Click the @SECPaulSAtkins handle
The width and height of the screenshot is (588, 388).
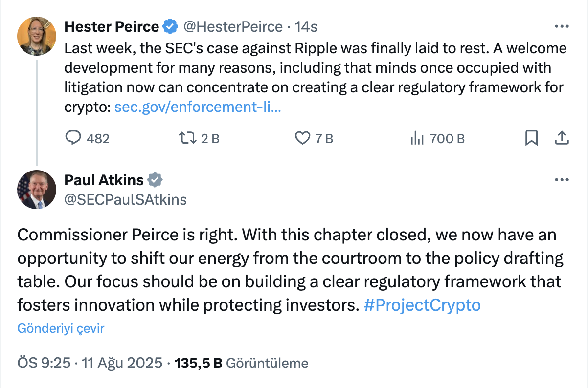(125, 199)
